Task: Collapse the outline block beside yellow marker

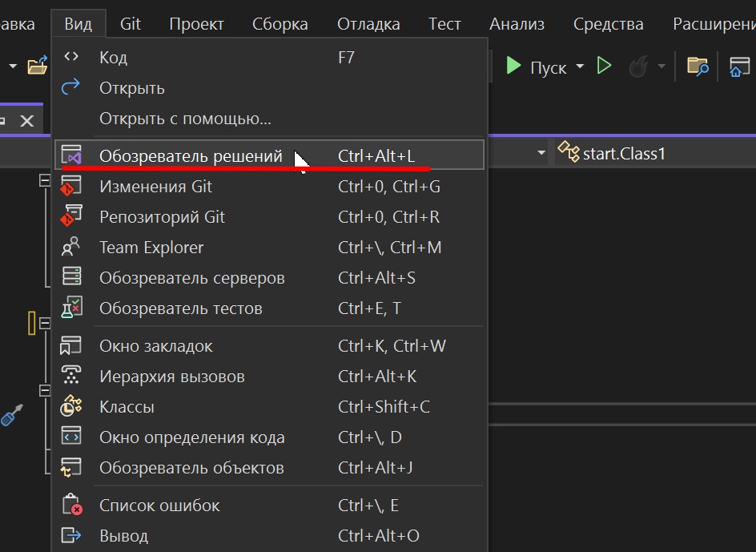Action: tap(45, 323)
